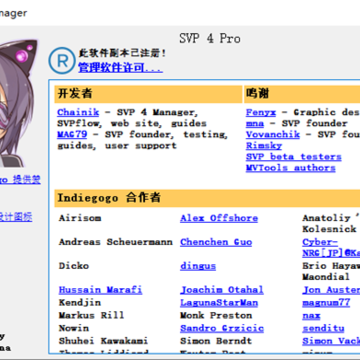
Task: Open MAG79 developer link
Action: [72, 134]
